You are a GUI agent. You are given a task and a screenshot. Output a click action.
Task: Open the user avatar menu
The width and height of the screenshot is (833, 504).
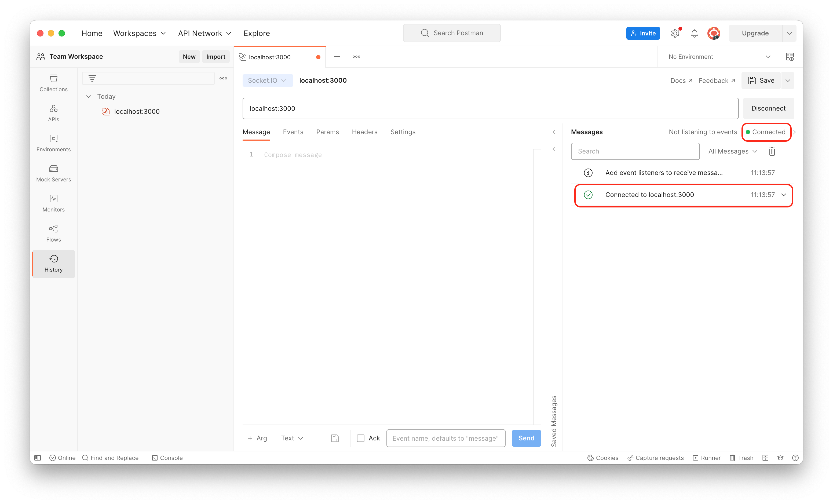[713, 33]
